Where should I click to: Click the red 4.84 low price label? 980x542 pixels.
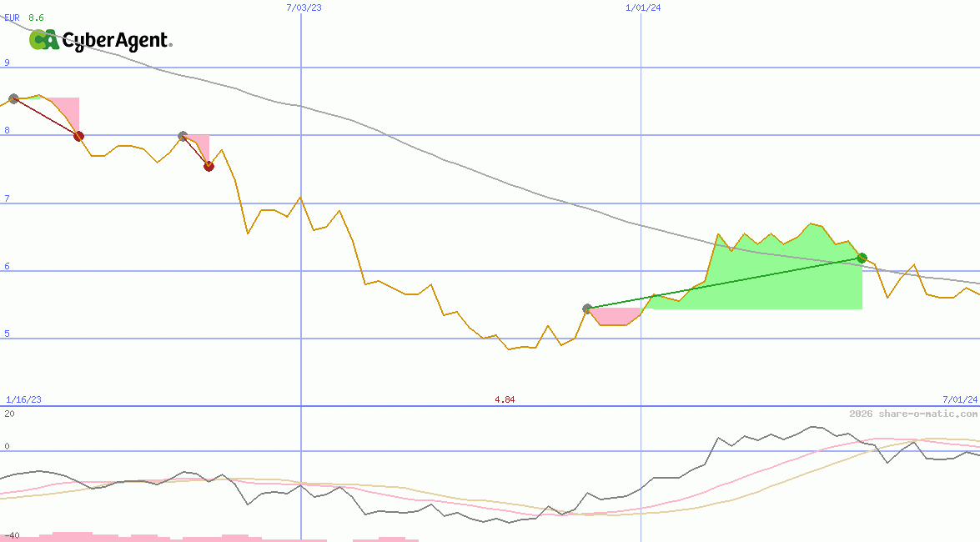(x=505, y=399)
